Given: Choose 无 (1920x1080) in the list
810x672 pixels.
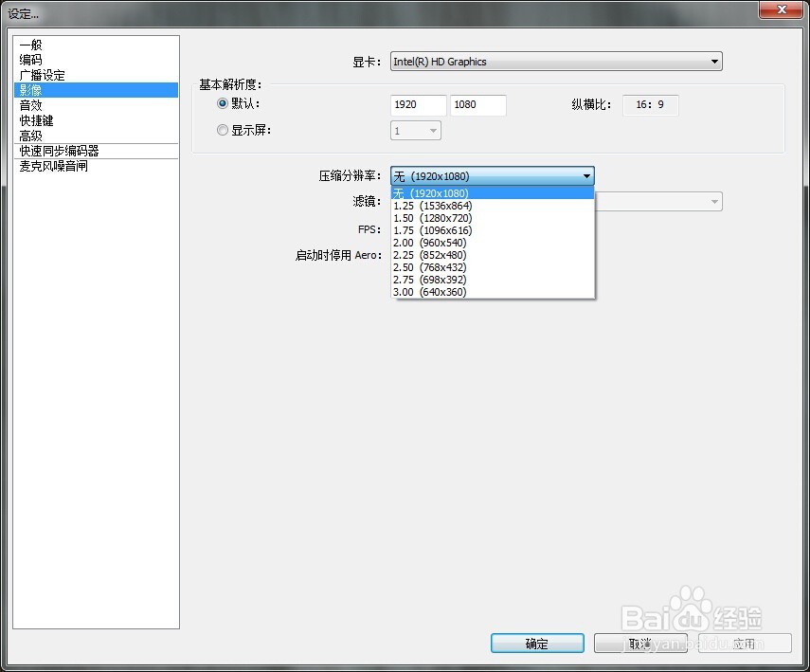Looking at the screenshot, I should [x=493, y=193].
